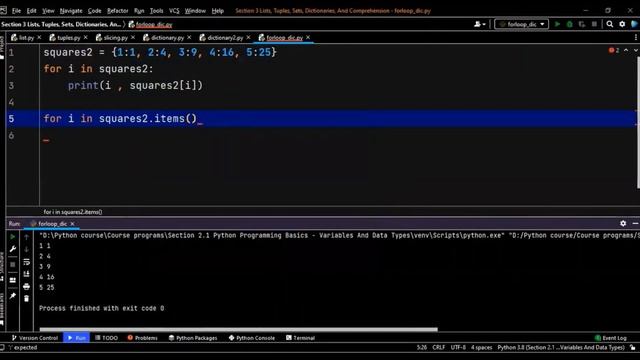
Task: Close the list.py tab
Action: coord(39,37)
